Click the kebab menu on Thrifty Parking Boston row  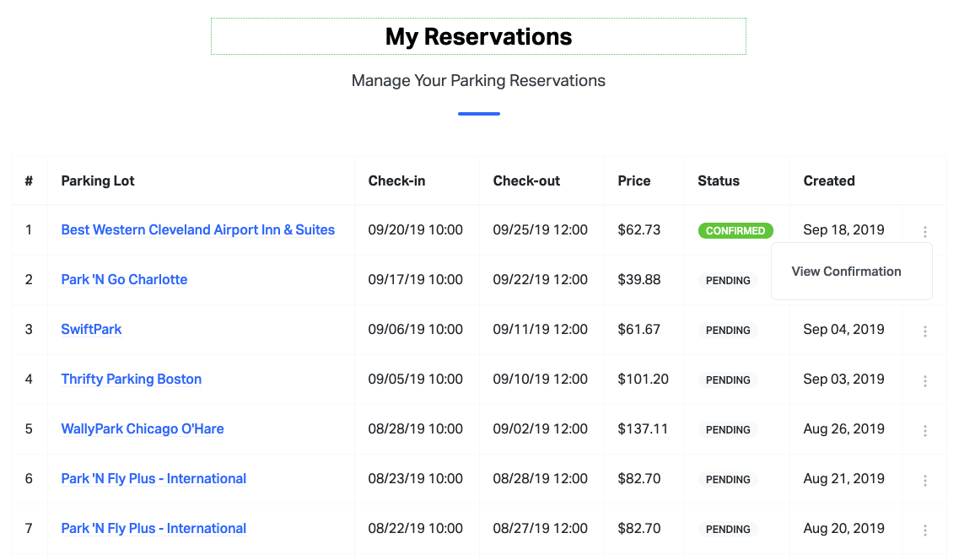click(x=924, y=380)
